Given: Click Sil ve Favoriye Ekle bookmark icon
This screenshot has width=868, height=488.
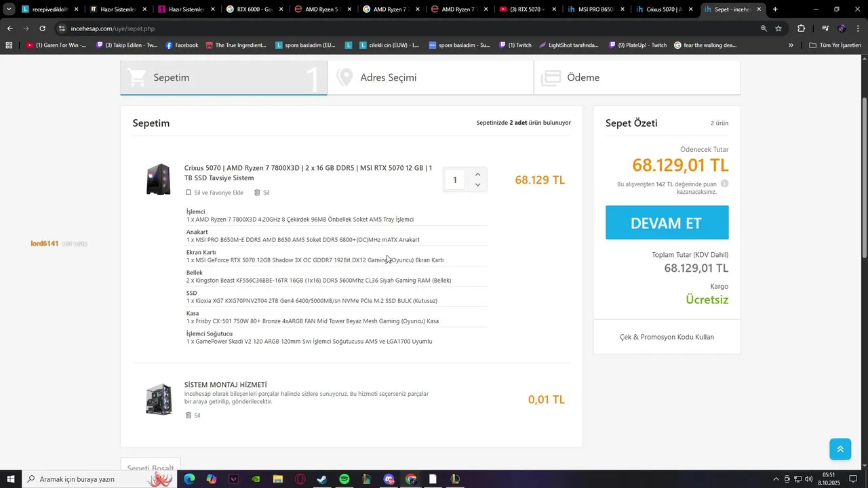Looking at the screenshot, I should tap(189, 192).
